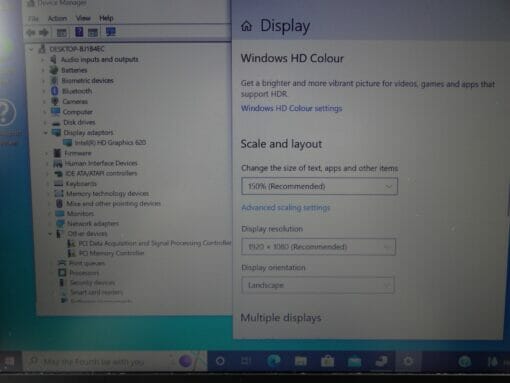This screenshot has width=510, height=383.
Task: Select Biometric devices in the tree
Action: [87, 81]
